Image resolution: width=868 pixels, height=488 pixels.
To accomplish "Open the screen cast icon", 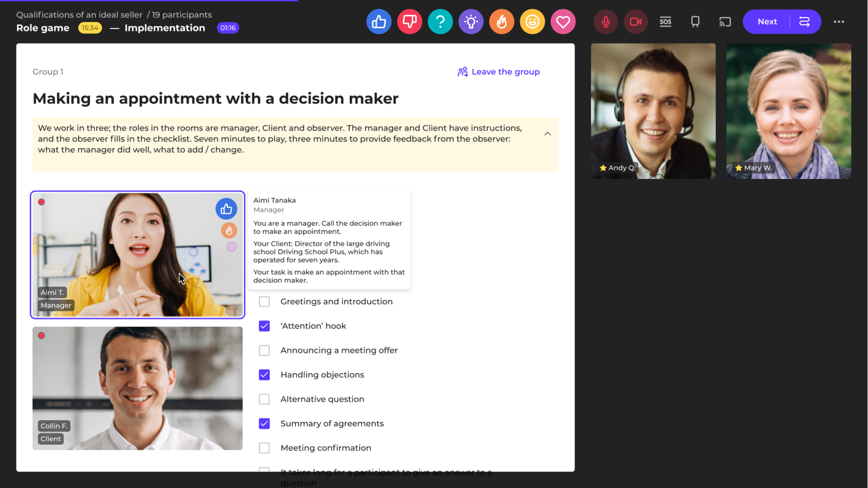I will click(725, 22).
